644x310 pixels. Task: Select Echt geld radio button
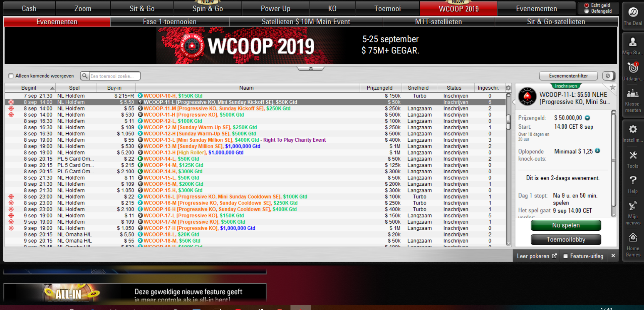587,5
